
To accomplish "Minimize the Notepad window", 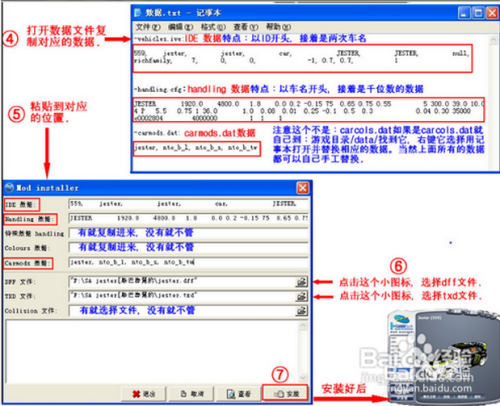I will point(464,13).
